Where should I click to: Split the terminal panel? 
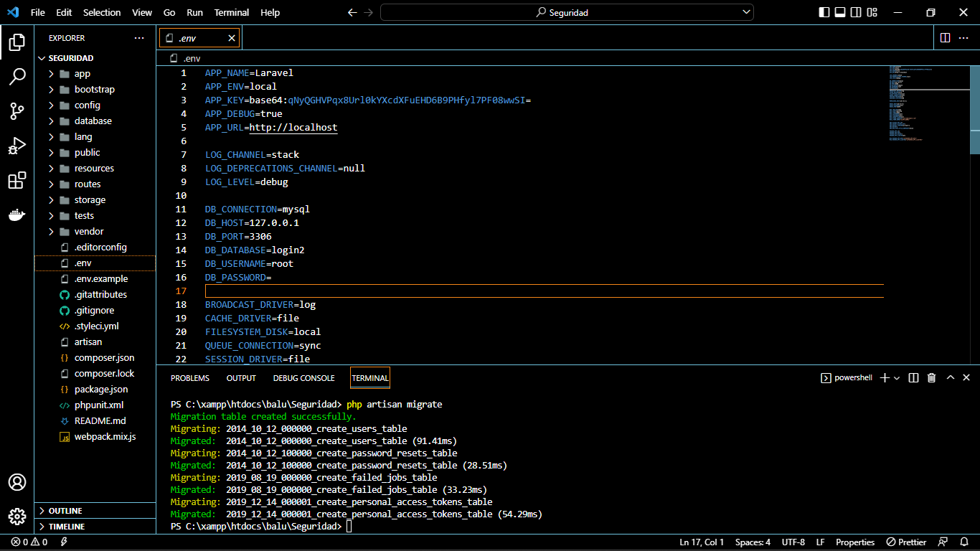click(x=913, y=377)
